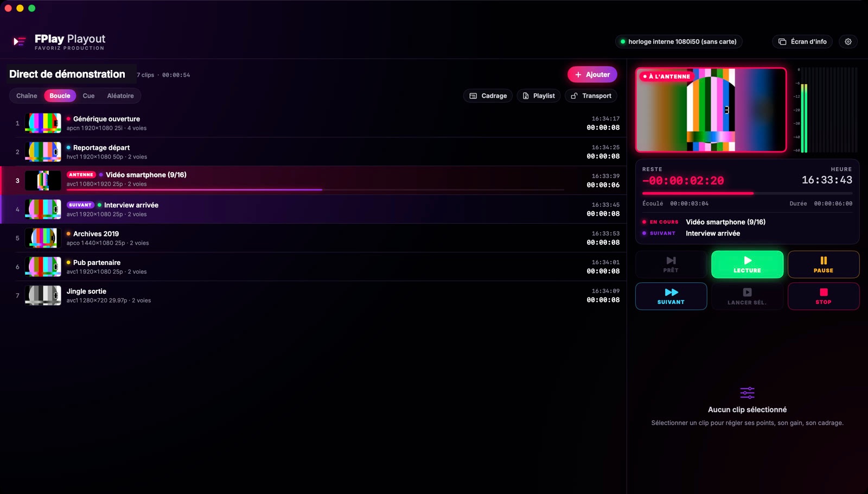Click the Prêt cue button
The image size is (868, 494).
pos(671,264)
